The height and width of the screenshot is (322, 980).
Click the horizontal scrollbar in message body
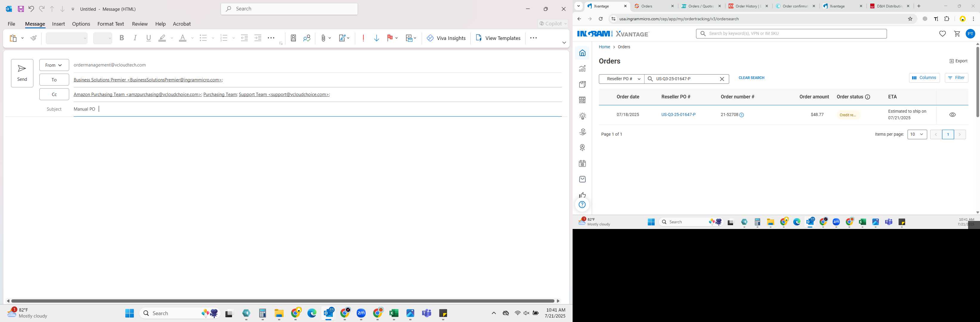(282, 301)
